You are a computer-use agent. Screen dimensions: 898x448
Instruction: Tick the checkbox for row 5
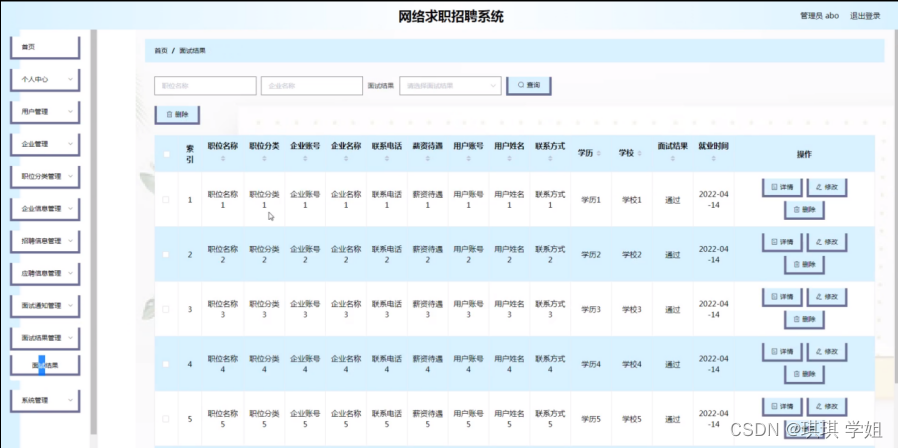coord(166,419)
